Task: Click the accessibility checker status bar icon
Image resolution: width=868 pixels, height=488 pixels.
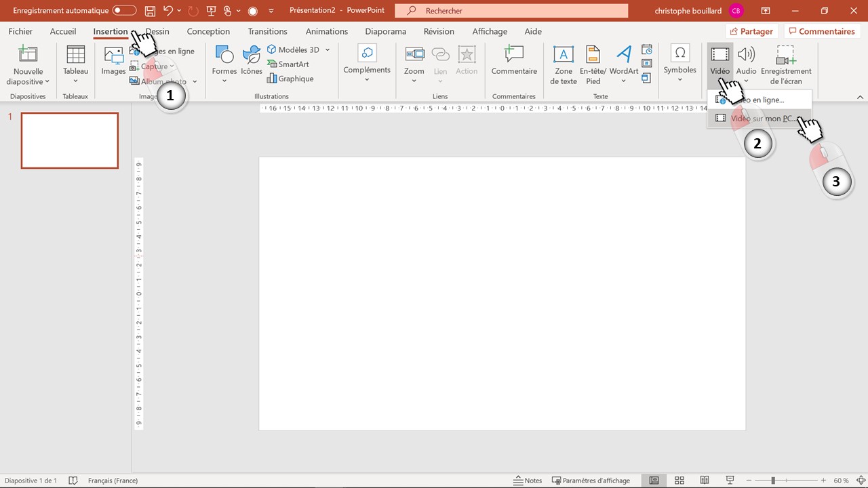Action: [x=73, y=481]
